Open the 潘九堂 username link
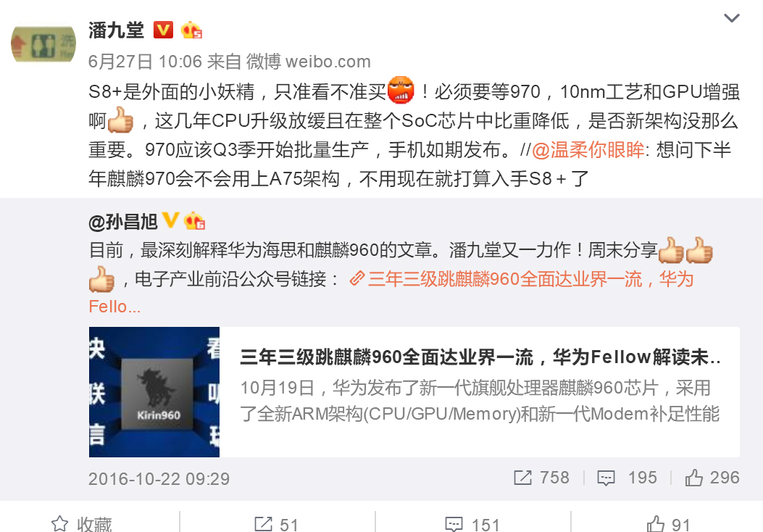Screen dimensions: 763x532 [117, 30]
